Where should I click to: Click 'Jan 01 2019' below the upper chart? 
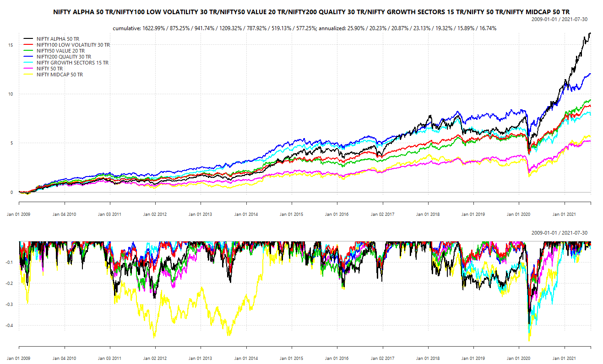tap(473, 214)
